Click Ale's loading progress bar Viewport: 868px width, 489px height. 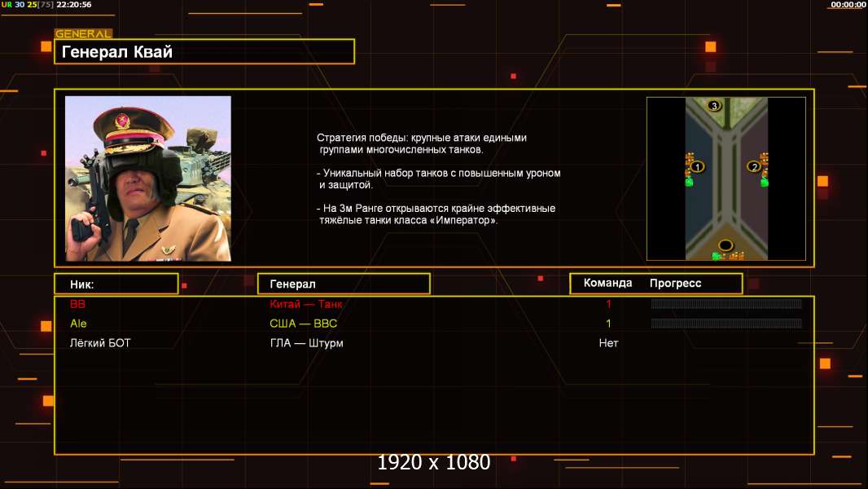pyautogui.click(x=726, y=323)
